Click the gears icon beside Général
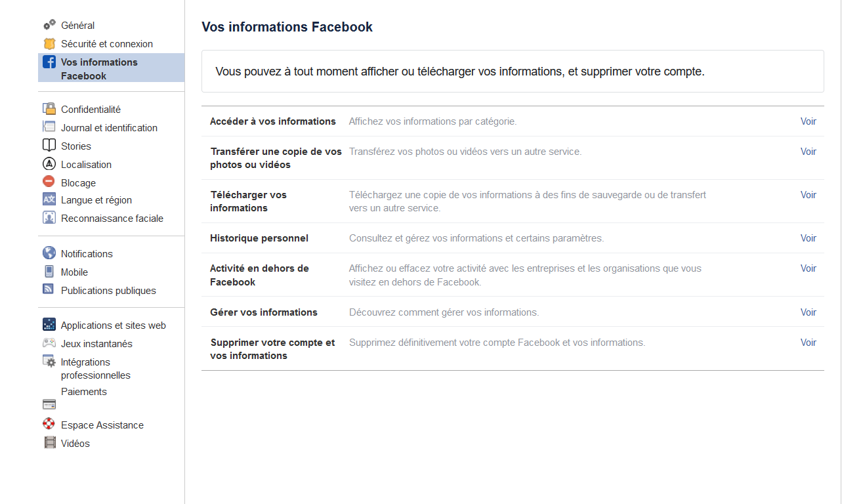 [49, 25]
